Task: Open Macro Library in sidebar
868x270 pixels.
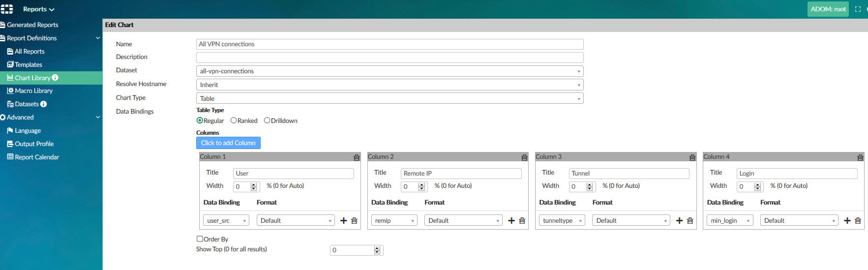Action: [x=33, y=91]
